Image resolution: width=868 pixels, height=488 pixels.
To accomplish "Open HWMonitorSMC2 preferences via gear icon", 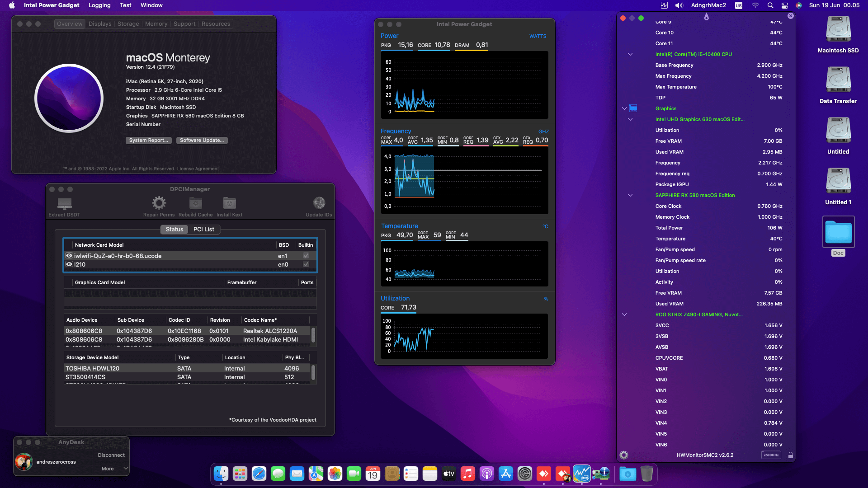I will coord(624,455).
